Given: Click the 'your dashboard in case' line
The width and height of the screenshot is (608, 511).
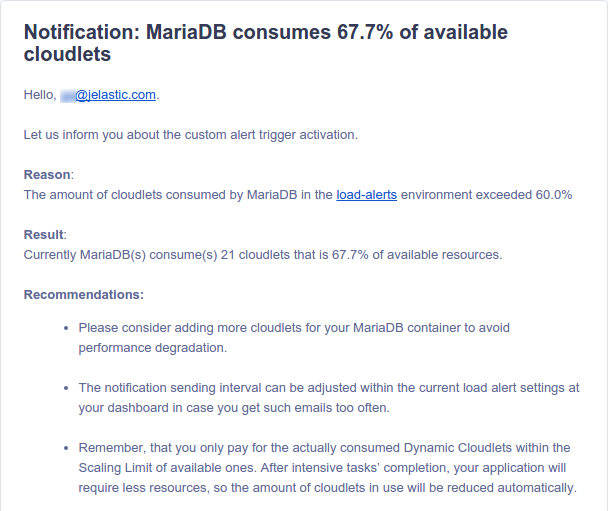Looking at the screenshot, I should pos(234,408).
